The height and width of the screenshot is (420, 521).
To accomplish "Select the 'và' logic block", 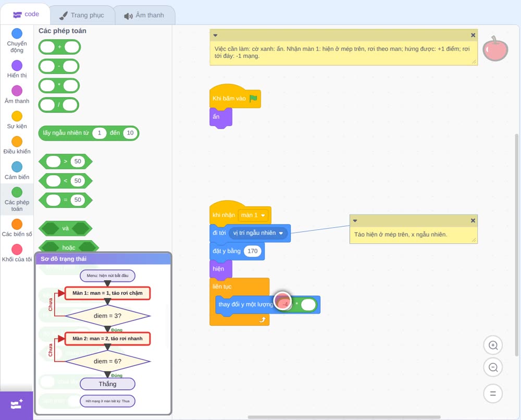I will pyautogui.click(x=66, y=229).
